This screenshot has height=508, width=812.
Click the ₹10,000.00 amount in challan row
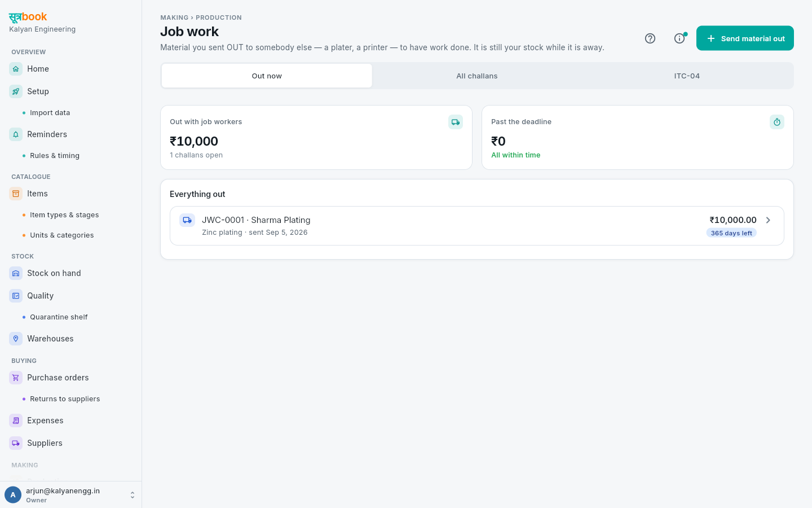733,220
